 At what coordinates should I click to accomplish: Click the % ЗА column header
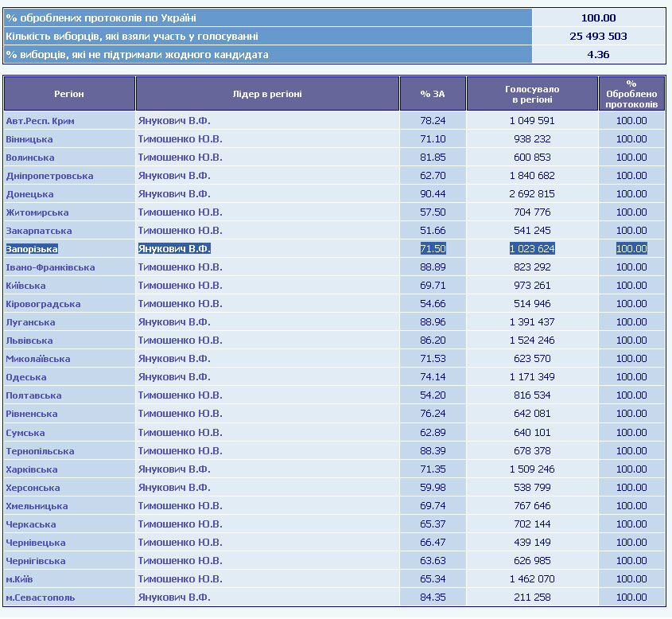tap(433, 94)
